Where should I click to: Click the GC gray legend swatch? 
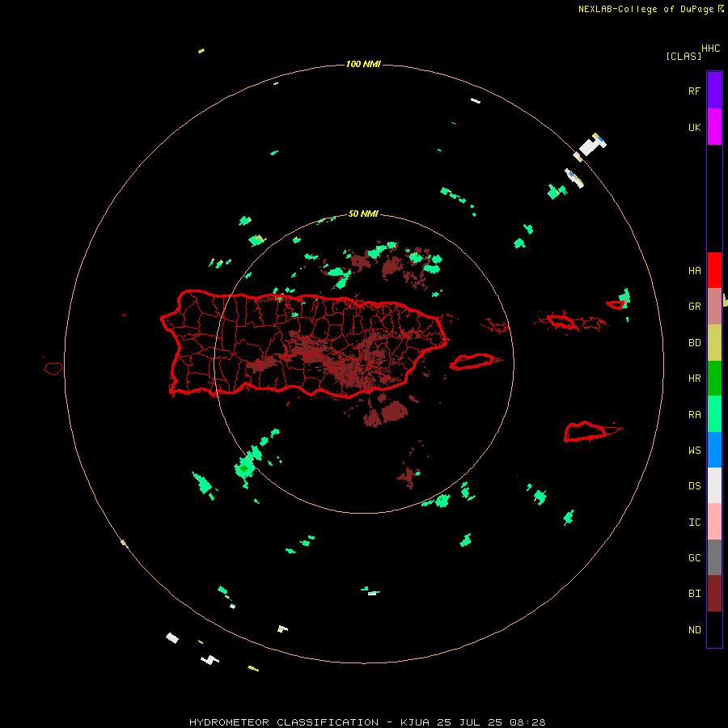[714, 557]
